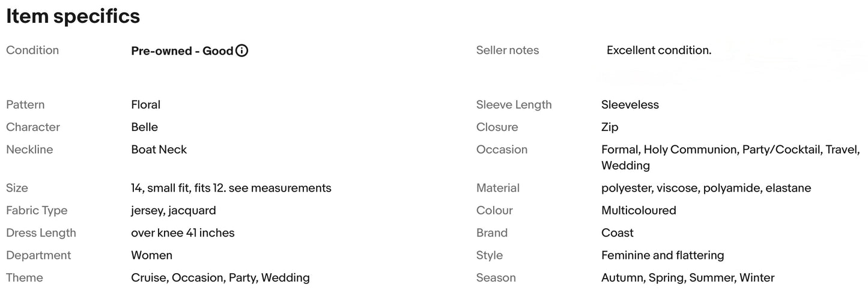Click the Zip closure value

pos(610,127)
